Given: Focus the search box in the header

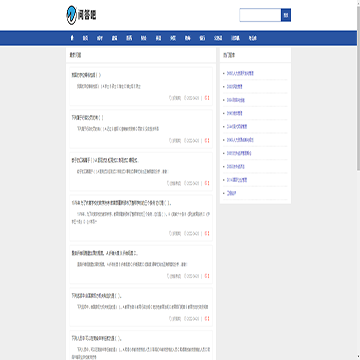Looking at the screenshot, I should click(x=260, y=15).
